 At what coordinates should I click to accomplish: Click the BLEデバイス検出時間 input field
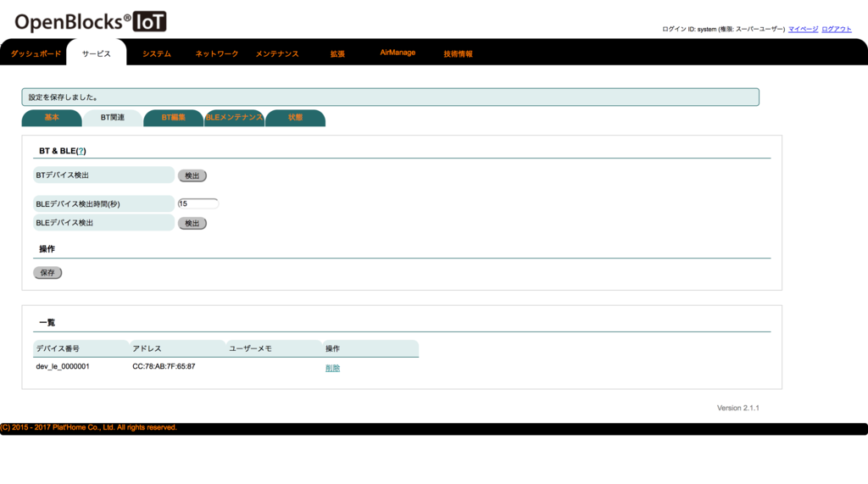tap(198, 203)
